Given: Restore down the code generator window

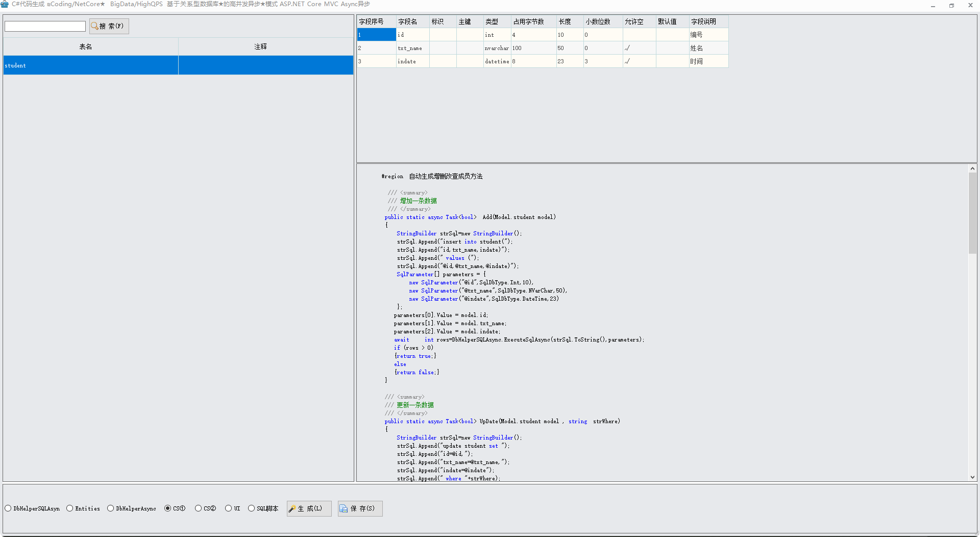Looking at the screenshot, I should tap(951, 5).
